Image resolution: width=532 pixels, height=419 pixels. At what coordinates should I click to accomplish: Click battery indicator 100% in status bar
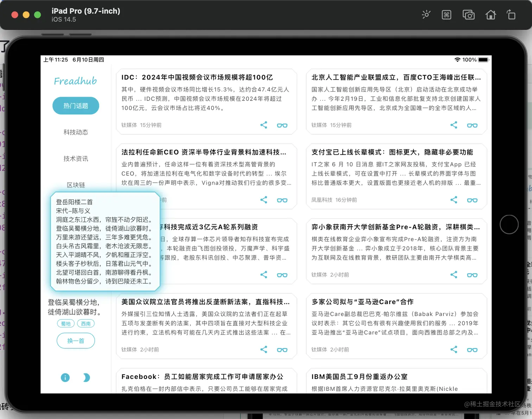point(475,60)
